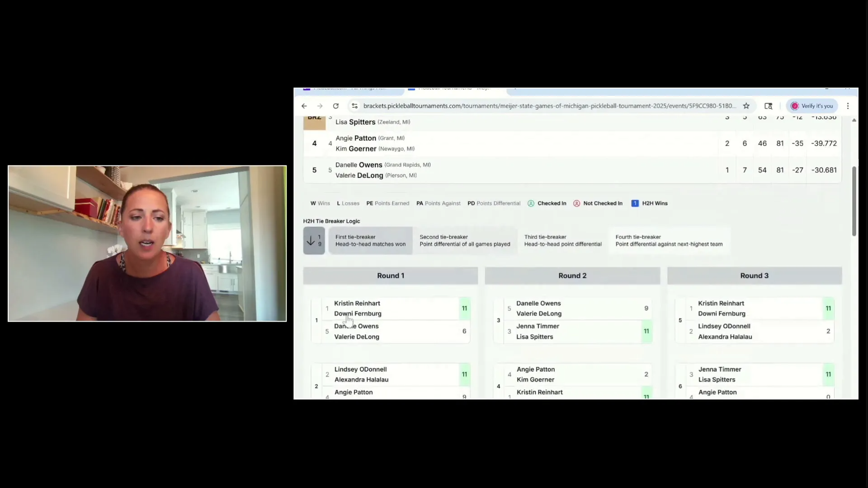Click the browser forward arrow
The width and height of the screenshot is (868, 488).
[320, 106]
